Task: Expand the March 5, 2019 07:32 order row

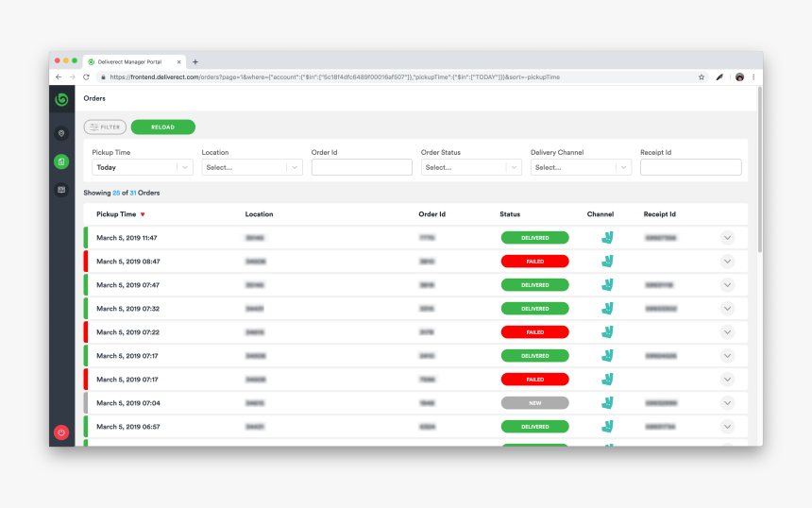Action: pyautogui.click(x=728, y=309)
